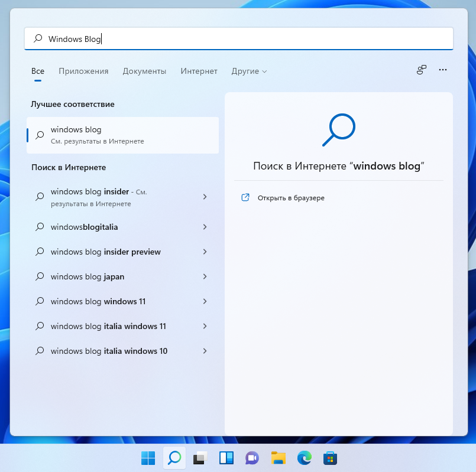Click search icon beside windows blog italia windows 11

point(40,327)
